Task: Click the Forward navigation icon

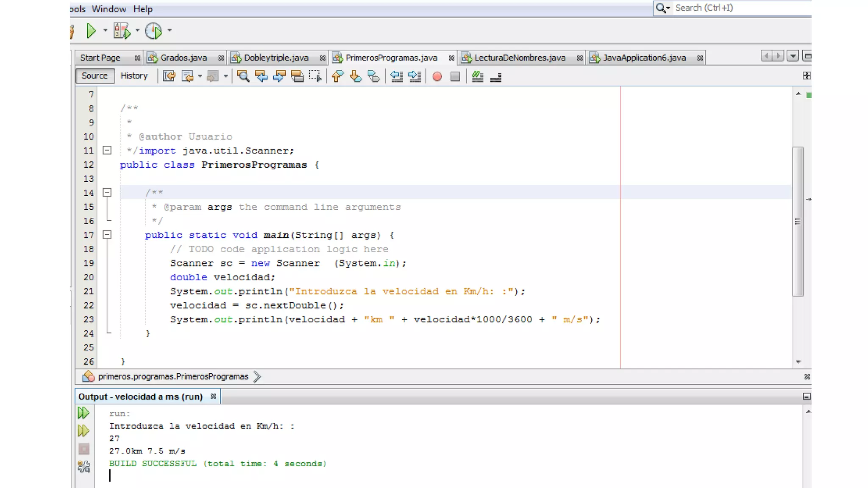Action: click(x=213, y=76)
